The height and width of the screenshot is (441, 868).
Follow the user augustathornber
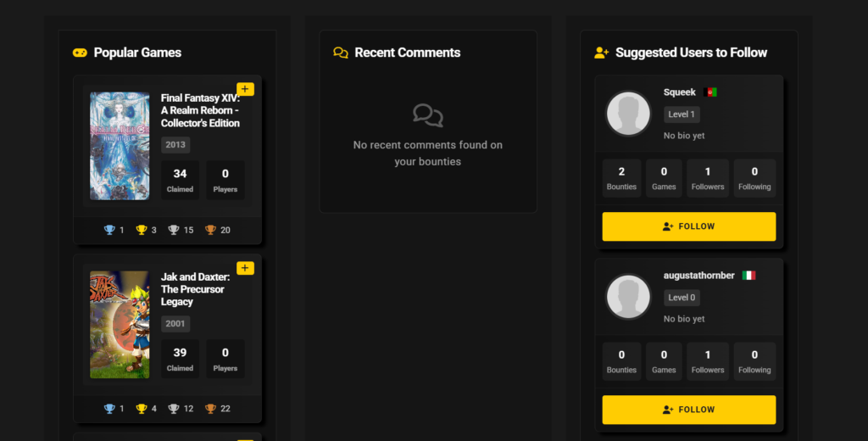[689, 410]
